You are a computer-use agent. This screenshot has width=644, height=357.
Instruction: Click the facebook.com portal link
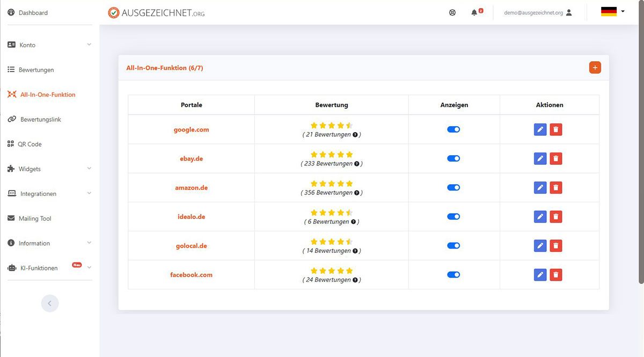(191, 275)
